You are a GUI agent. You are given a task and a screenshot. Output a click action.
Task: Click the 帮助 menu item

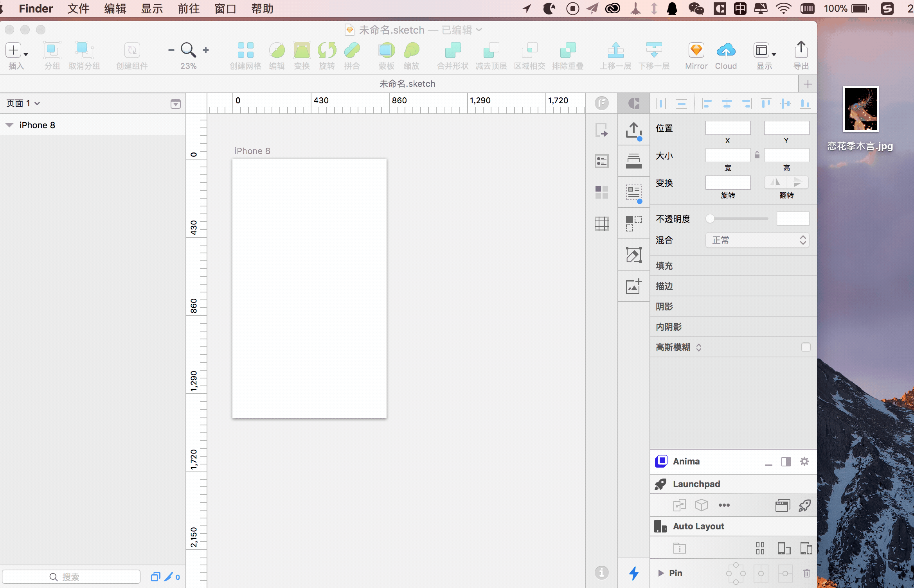click(261, 7)
